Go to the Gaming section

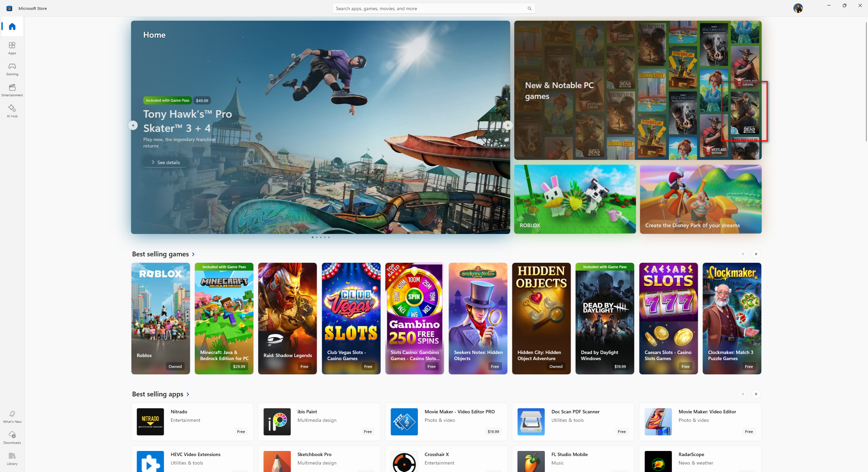click(x=12, y=69)
